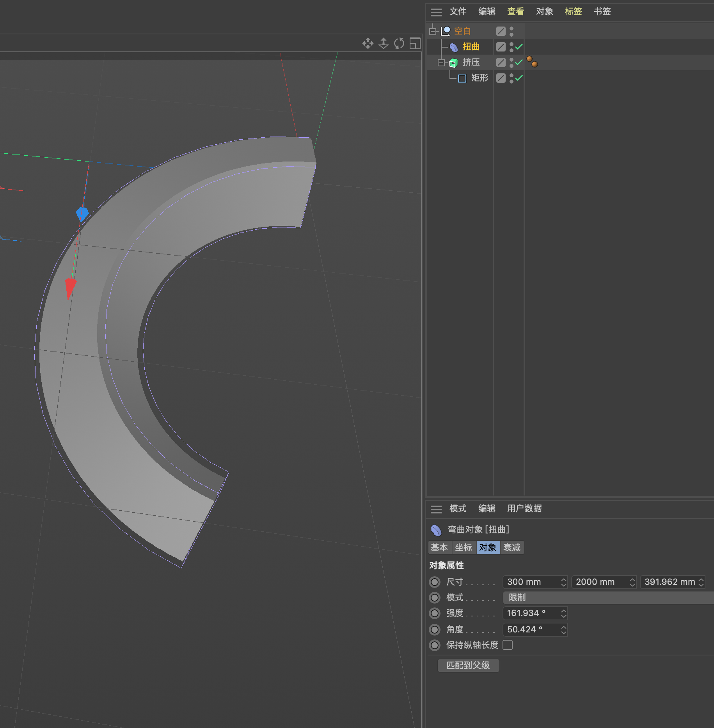Click the null object icon for 空白

click(x=446, y=31)
